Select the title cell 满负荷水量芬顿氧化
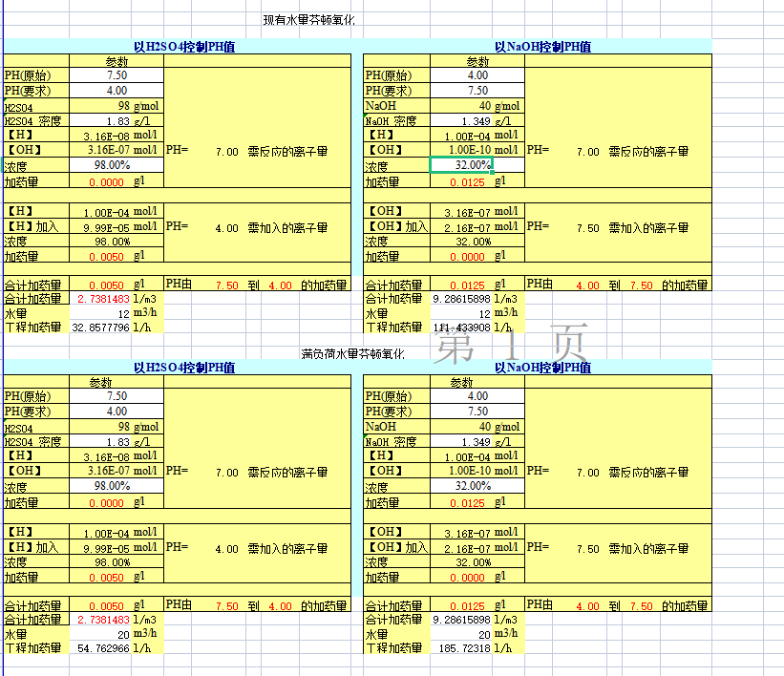This screenshot has height=676, width=784. (x=353, y=354)
